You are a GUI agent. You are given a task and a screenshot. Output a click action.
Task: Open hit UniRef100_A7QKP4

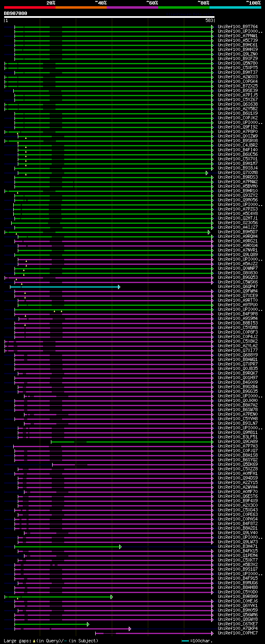pos(238,629)
